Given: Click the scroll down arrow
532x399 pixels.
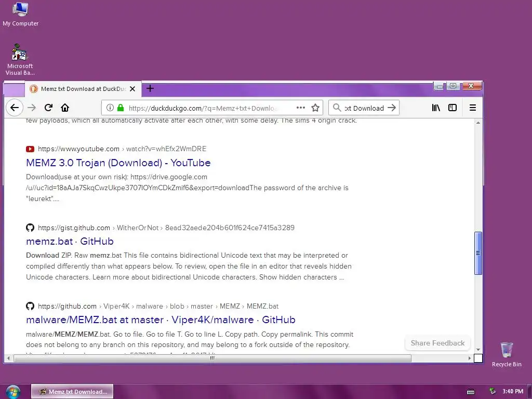Looking at the screenshot, I should [478, 350].
